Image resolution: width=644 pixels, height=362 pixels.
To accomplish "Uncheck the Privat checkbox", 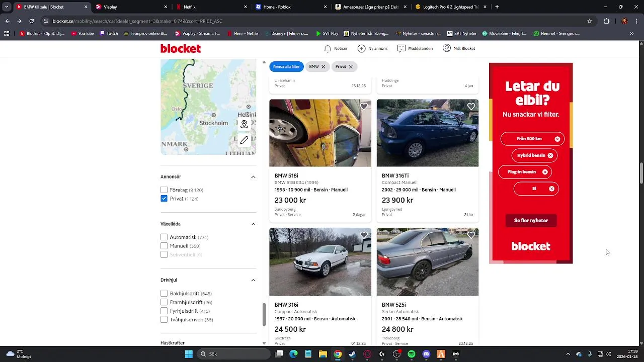I will [164, 199].
